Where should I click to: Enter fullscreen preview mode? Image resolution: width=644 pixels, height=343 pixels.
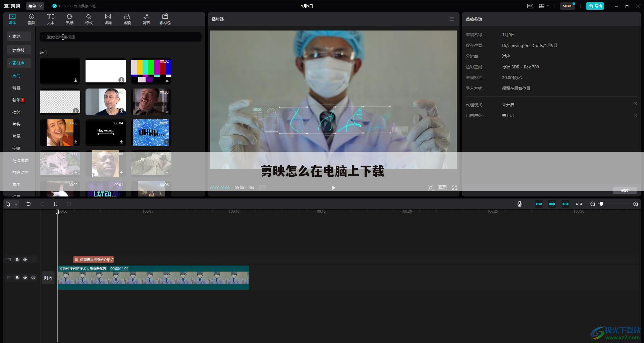coord(454,188)
